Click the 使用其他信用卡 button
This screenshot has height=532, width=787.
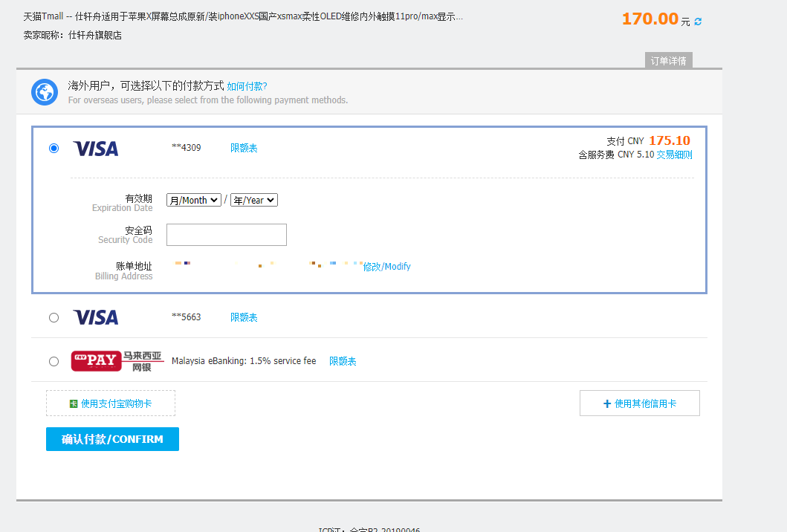coord(639,403)
